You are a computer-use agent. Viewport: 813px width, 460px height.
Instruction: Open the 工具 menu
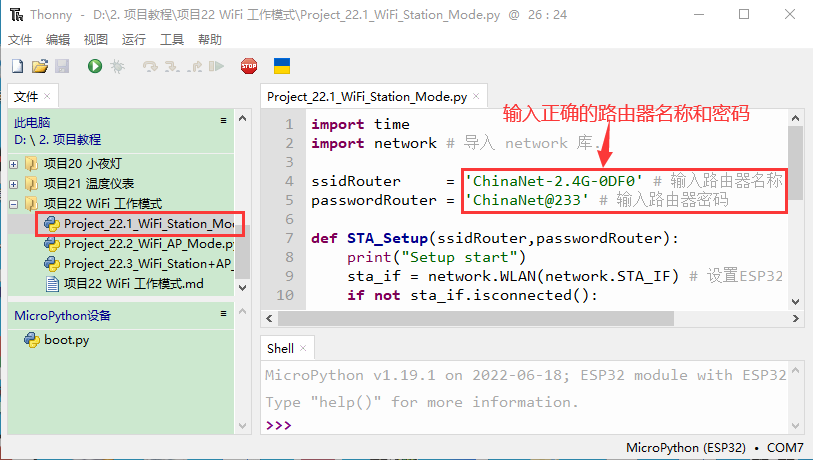172,39
